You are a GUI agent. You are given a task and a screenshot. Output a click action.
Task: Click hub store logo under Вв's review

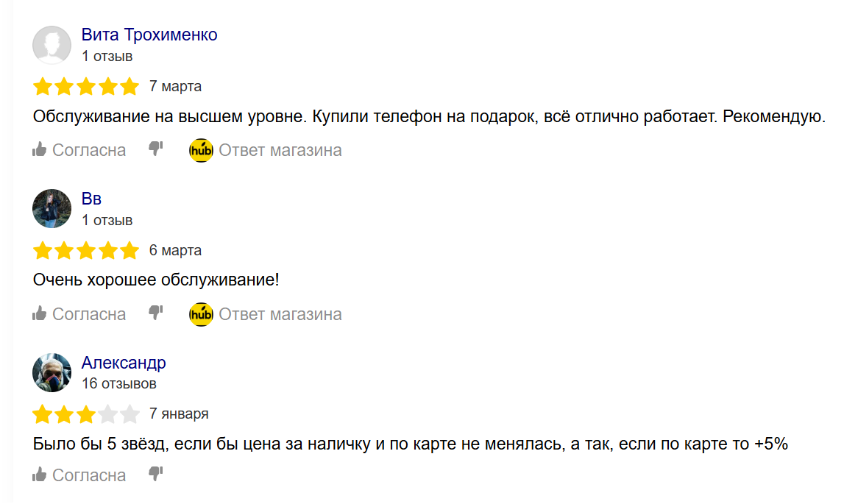201,314
